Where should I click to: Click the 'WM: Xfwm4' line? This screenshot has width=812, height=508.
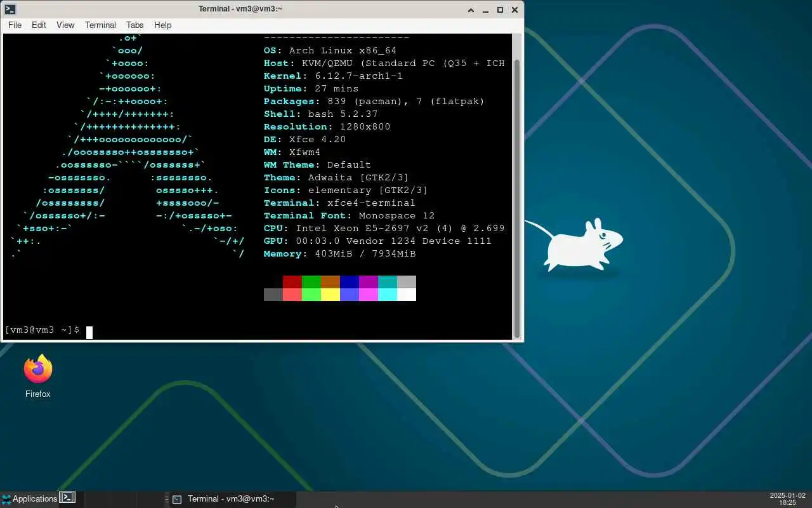pyautogui.click(x=292, y=152)
